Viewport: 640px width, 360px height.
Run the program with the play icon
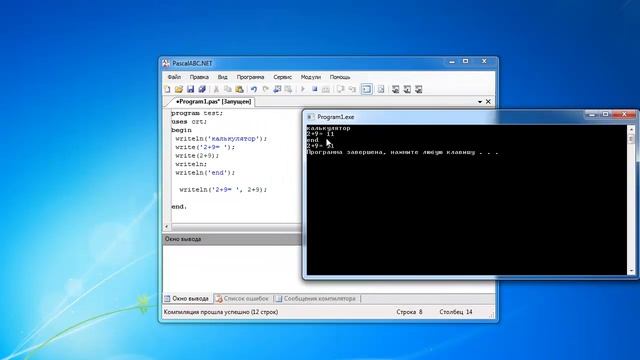coord(303,89)
